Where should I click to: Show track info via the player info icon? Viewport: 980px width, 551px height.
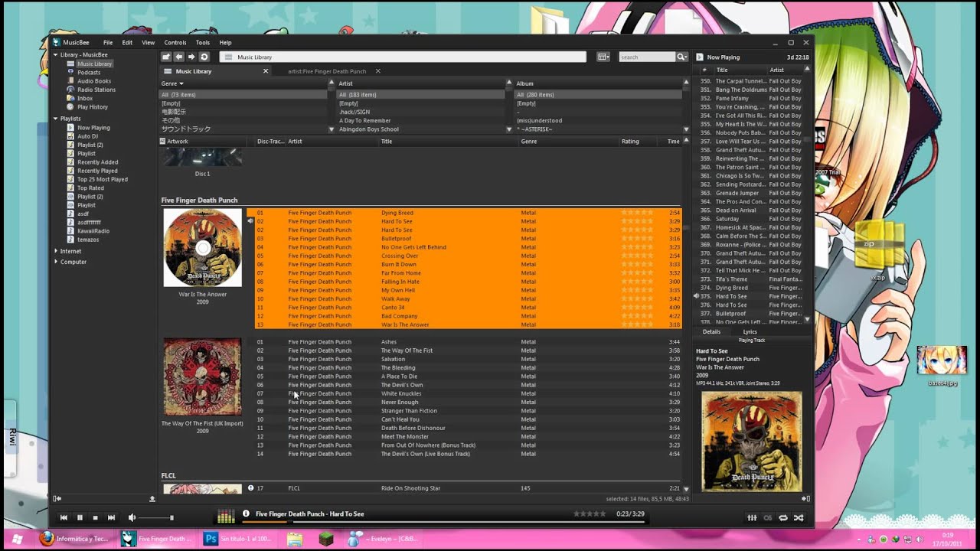(246, 514)
